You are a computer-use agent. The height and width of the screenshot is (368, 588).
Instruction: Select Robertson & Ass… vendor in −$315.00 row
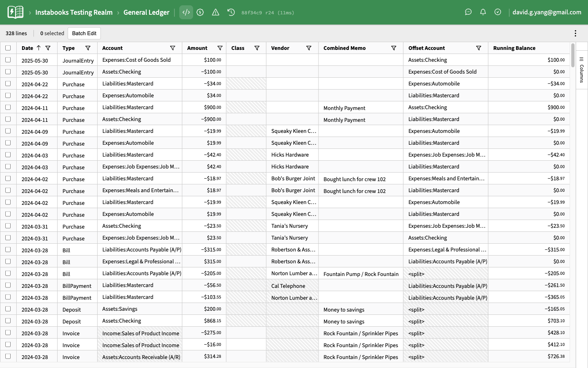pyautogui.click(x=292, y=249)
